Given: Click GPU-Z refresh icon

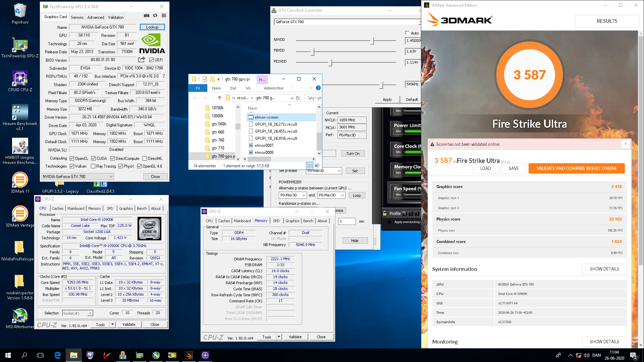Looking at the screenshot, I should click(155, 15).
